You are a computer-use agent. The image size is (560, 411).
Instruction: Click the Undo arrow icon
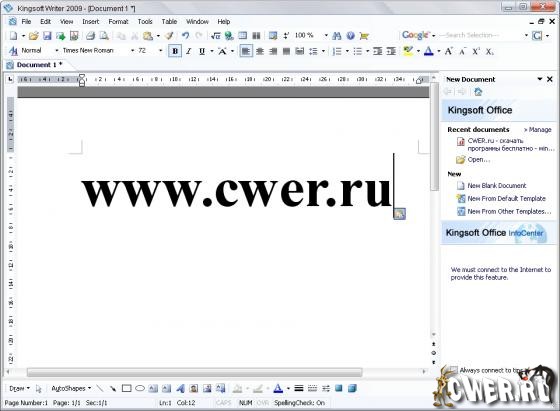point(185,36)
